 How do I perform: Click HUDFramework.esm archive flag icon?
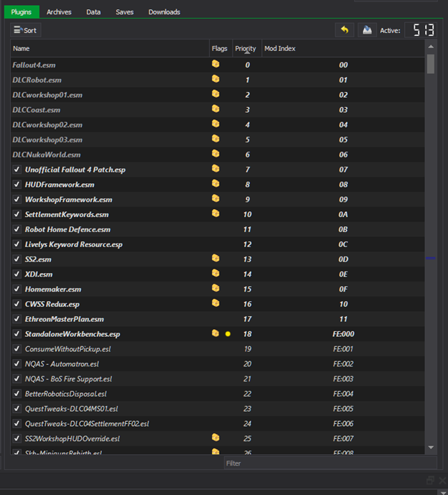[215, 184]
